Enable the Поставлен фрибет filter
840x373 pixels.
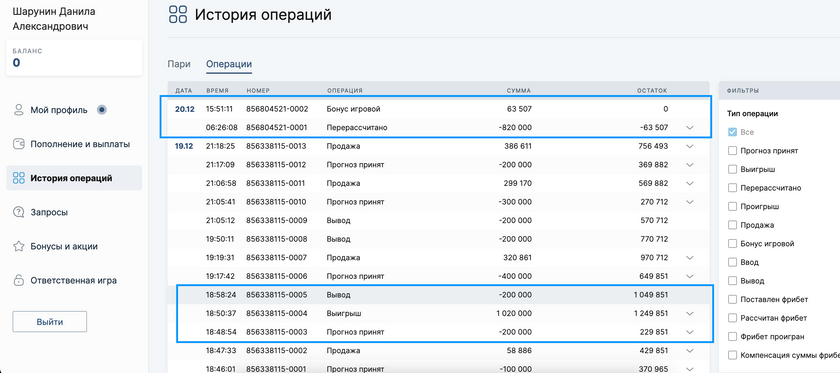pos(732,299)
